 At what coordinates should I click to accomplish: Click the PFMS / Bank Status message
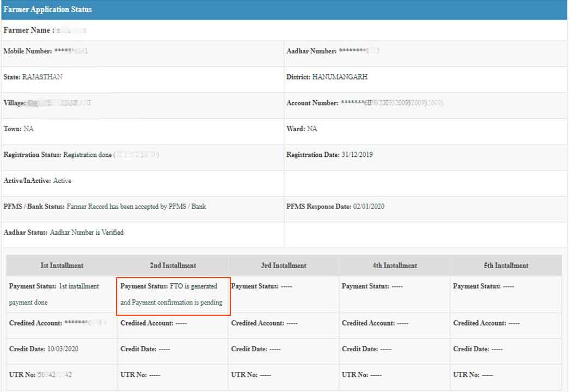[105, 207]
